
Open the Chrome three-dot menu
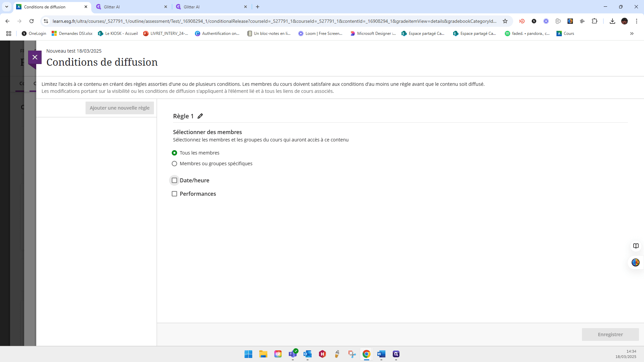point(637,21)
